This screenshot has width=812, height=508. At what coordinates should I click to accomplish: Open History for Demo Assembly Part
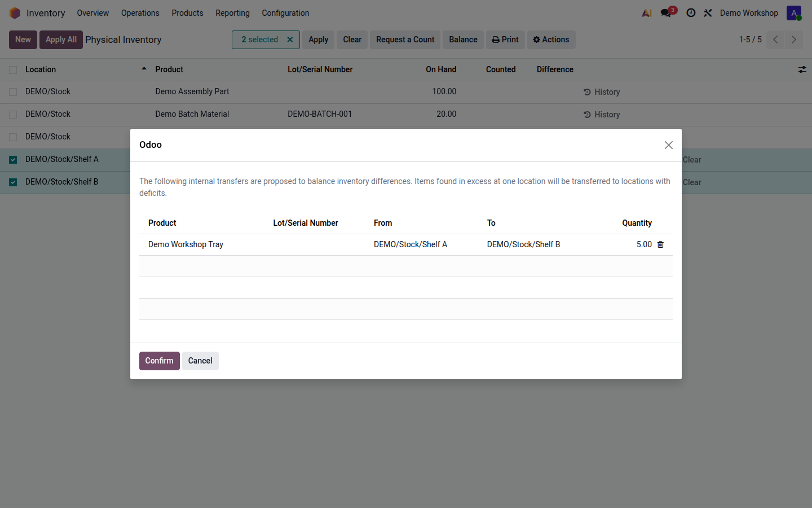pos(602,92)
